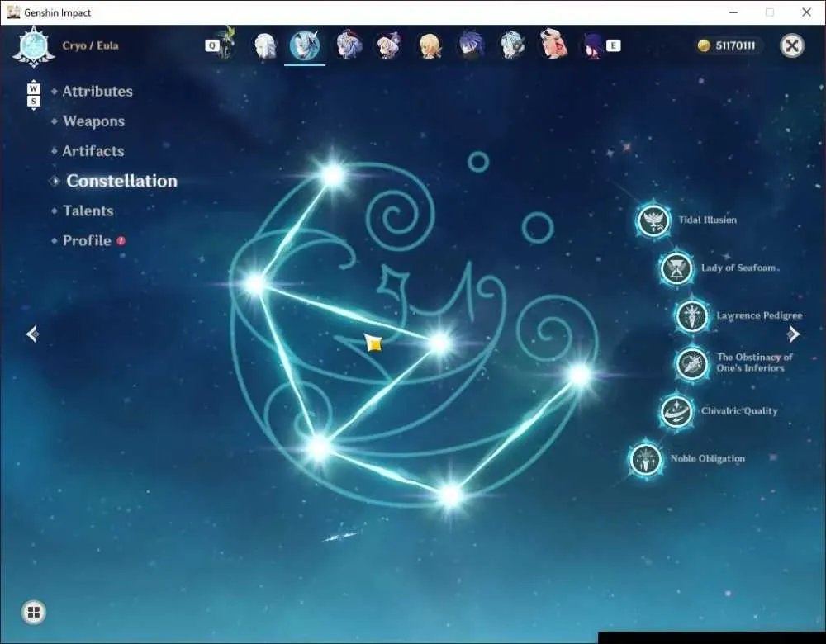Select the pink-haired character portrait

553,44
